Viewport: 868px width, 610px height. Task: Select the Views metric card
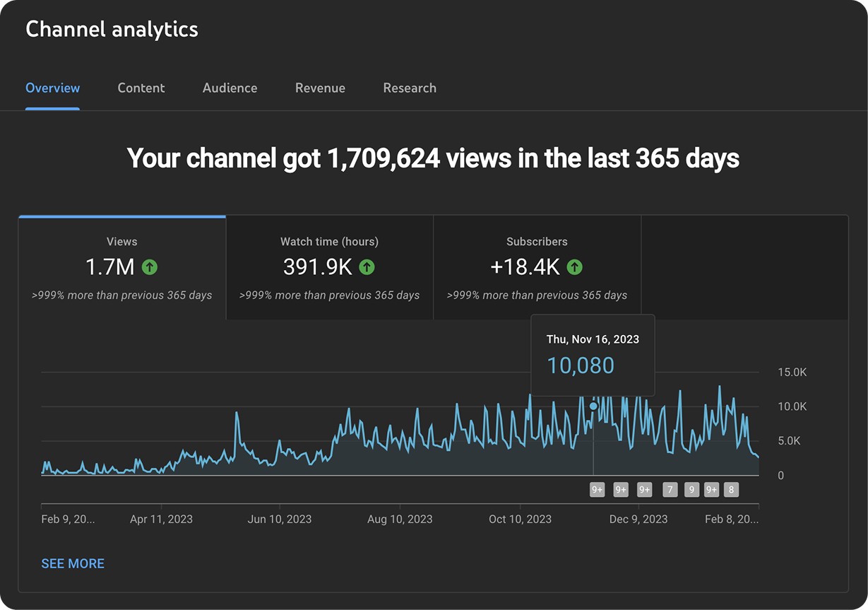coord(122,268)
